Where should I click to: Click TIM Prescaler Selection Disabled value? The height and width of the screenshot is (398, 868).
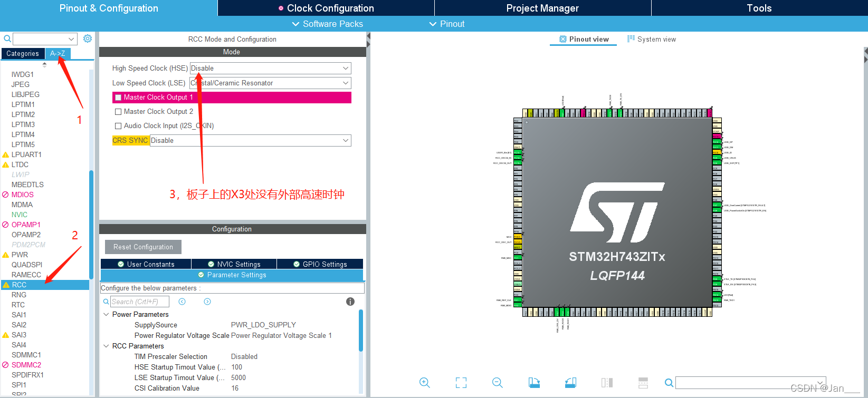tap(244, 356)
